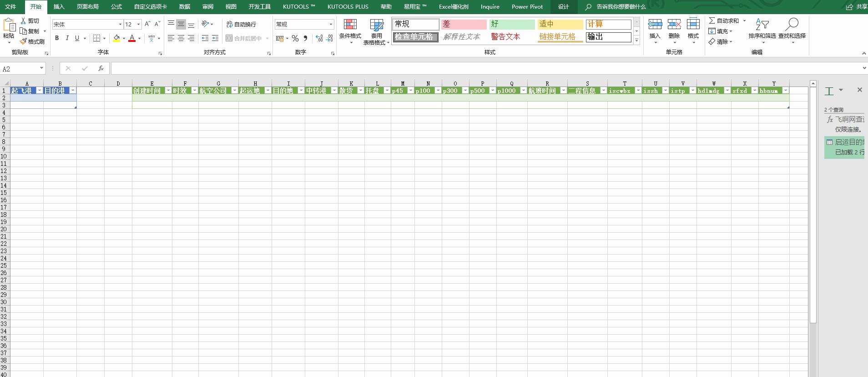Switch to the 页面布局 ribbon tab
868x377 pixels.
pyautogui.click(x=88, y=7)
